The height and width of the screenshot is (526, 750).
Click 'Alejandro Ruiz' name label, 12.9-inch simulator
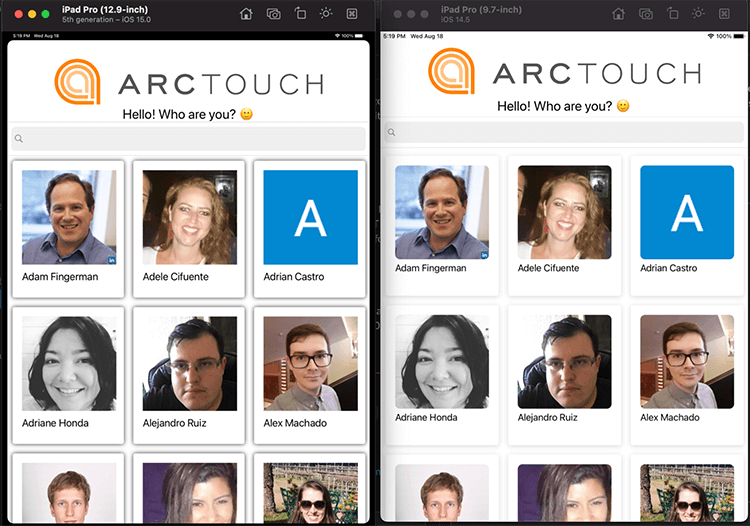pyautogui.click(x=175, y=423)
